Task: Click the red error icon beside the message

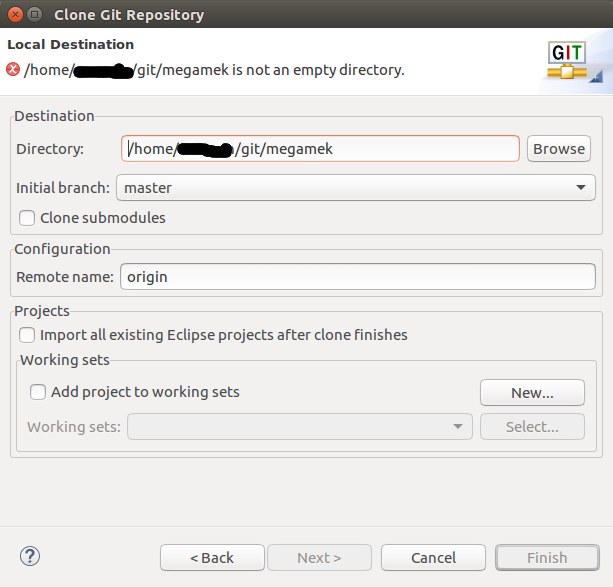Action: point(13,70)
